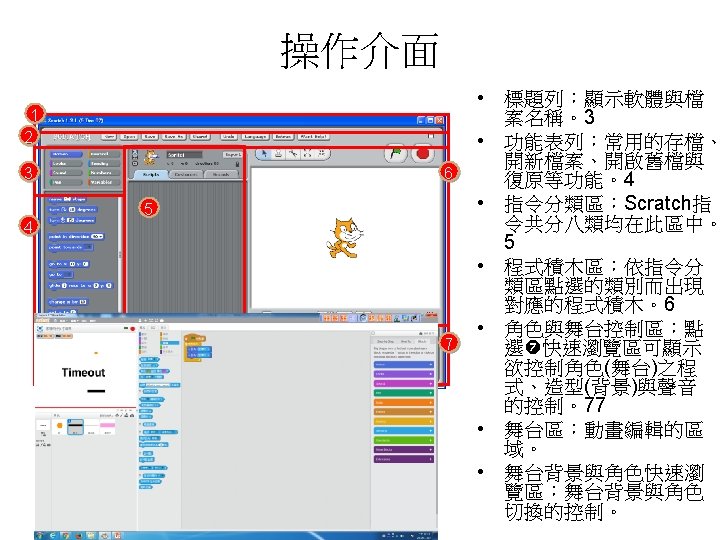Select the orange ball sprite thumbnail
Screen dimensions: 720x540
pos(60,426)
